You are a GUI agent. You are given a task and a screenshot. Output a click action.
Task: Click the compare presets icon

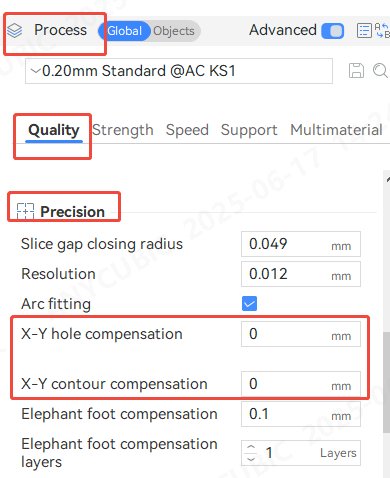pyautogui.click(x=382, y=30)
